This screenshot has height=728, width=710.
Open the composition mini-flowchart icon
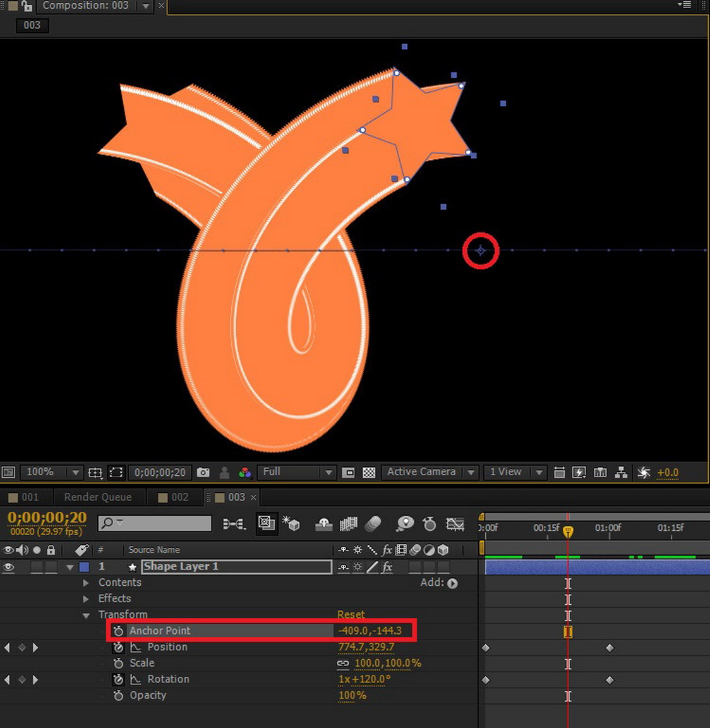234,524
